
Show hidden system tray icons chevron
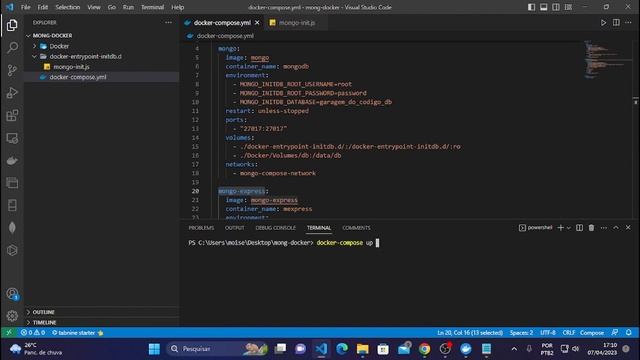click(x=514, y=349)
